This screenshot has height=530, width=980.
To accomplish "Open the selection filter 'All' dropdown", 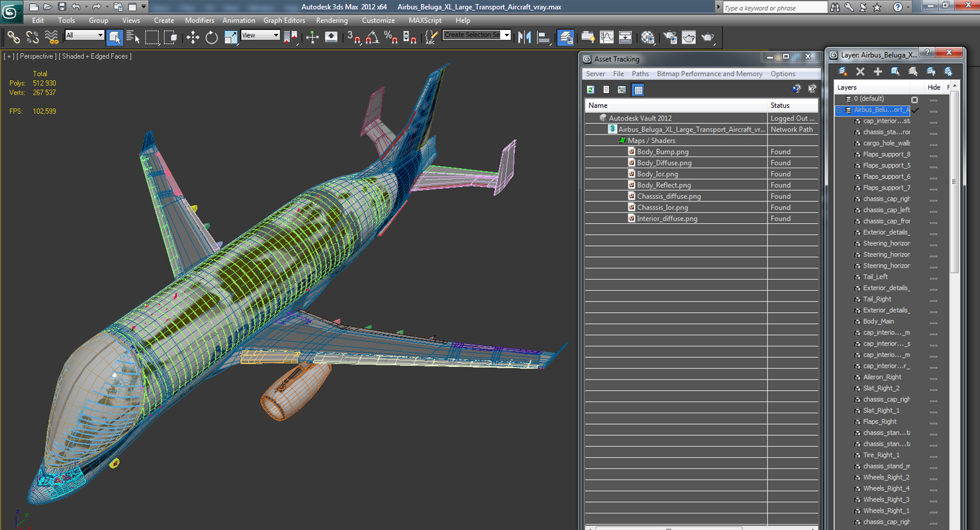I will (x=85, y=35).
